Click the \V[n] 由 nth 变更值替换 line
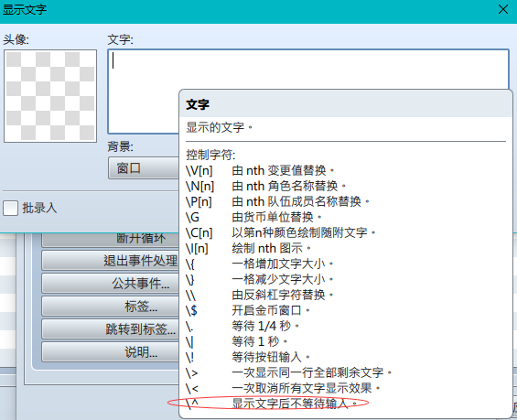 tap(260, 170)
